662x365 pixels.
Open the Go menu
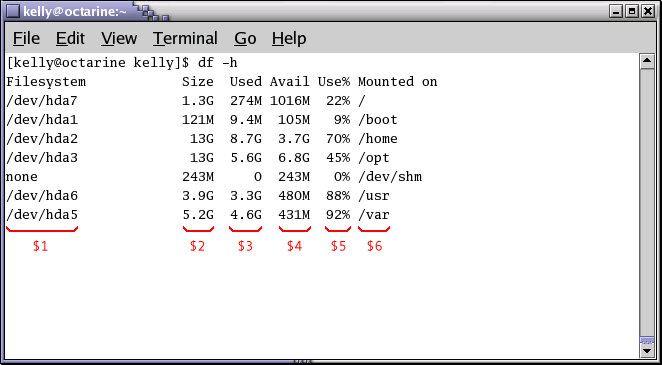click(245, 38)
